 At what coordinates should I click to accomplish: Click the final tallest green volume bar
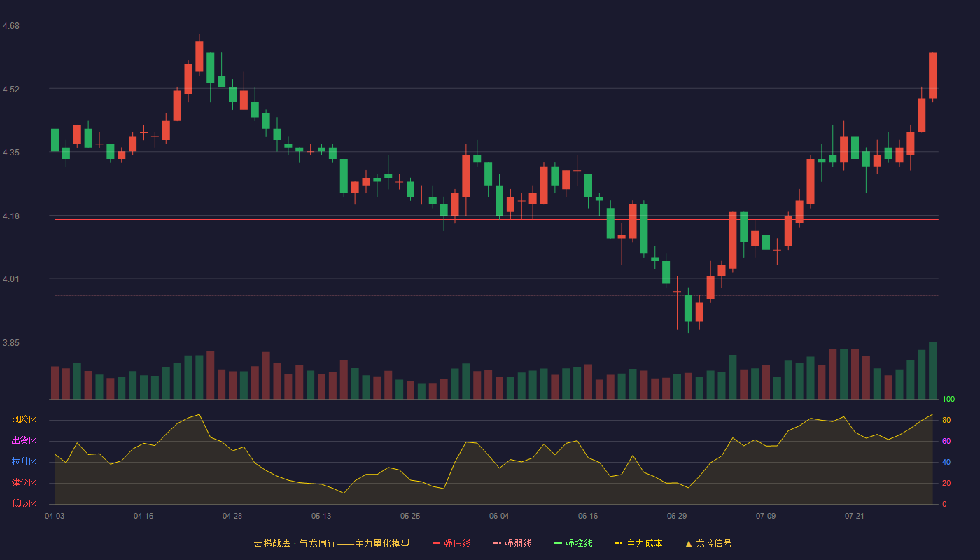[x=932, y=370]
